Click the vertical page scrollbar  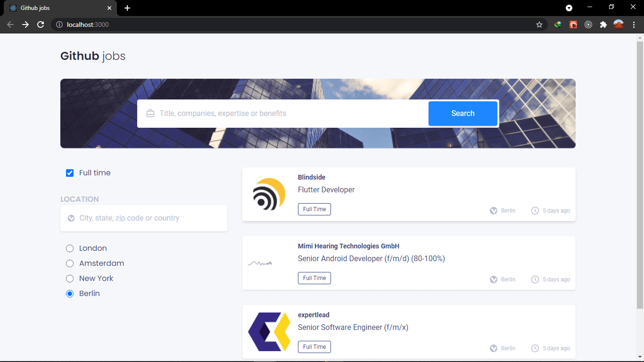(640, 141)
